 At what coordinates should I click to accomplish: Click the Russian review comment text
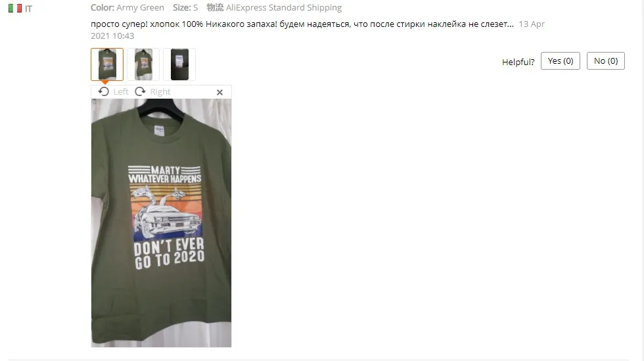[x=302, y=24]
